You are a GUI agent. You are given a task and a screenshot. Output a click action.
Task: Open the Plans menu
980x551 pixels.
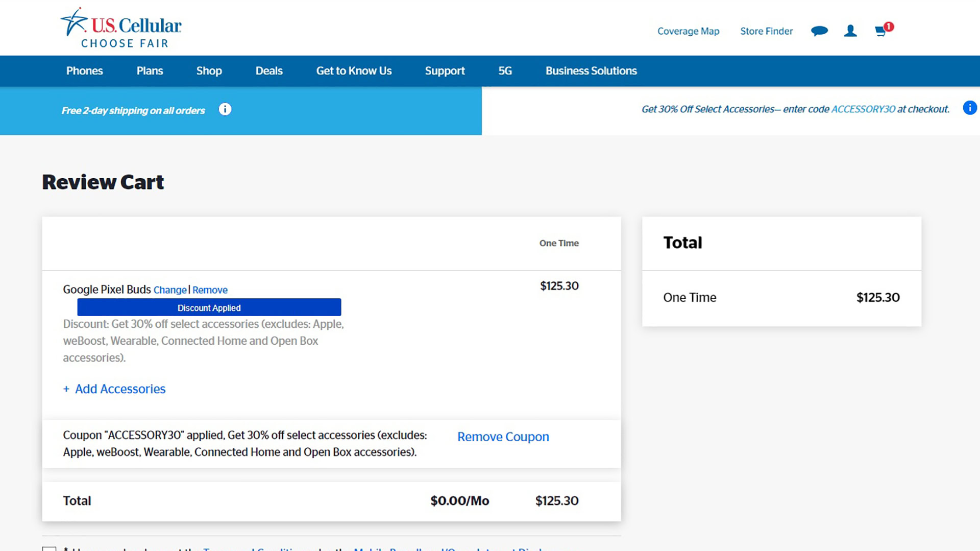[x=150, y=71]
